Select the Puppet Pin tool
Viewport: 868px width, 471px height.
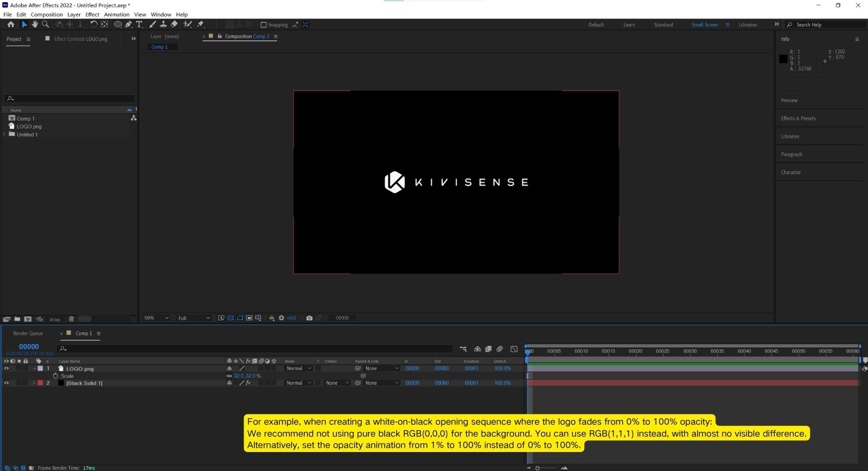200,24
